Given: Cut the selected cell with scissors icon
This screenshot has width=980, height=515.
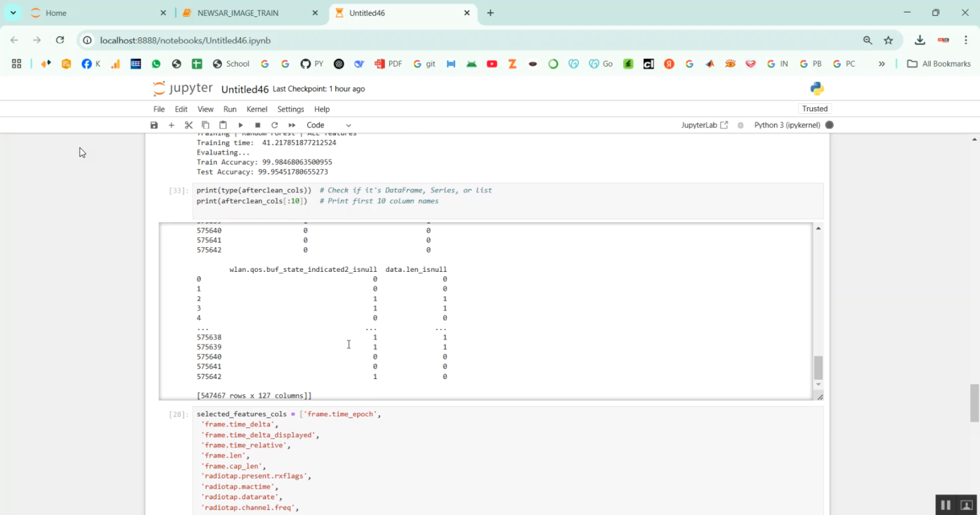Looking at the screenshot, I should (189, 125).
